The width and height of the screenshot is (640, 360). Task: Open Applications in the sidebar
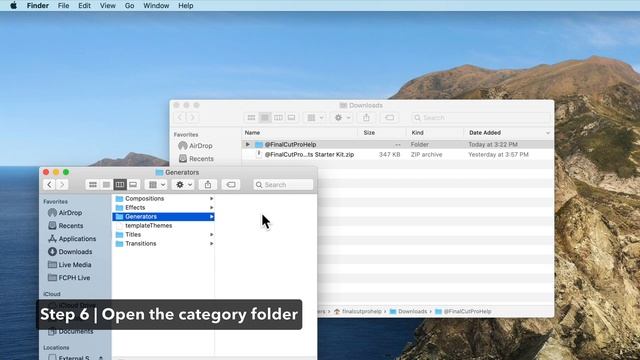point(72,239)
